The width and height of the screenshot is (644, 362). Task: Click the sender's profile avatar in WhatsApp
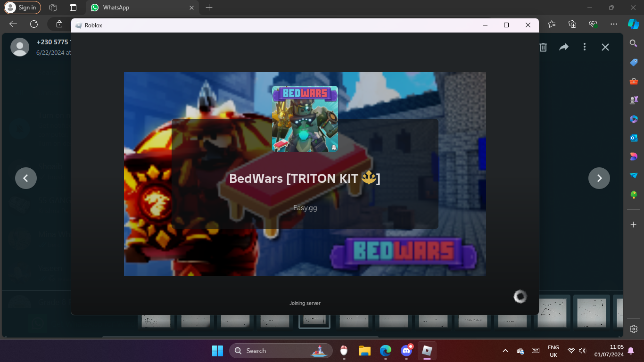[x=20, y=47]
